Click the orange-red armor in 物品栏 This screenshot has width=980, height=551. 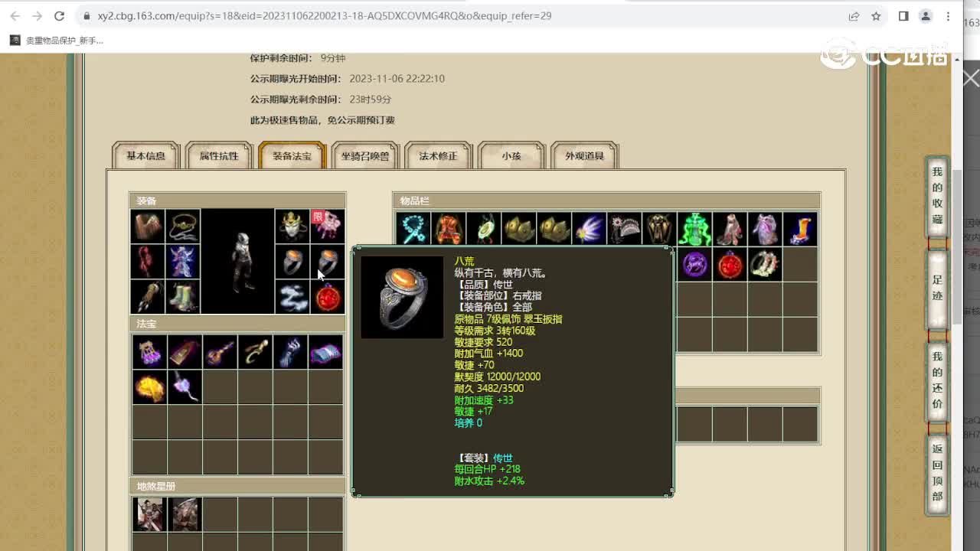(448, 229)
